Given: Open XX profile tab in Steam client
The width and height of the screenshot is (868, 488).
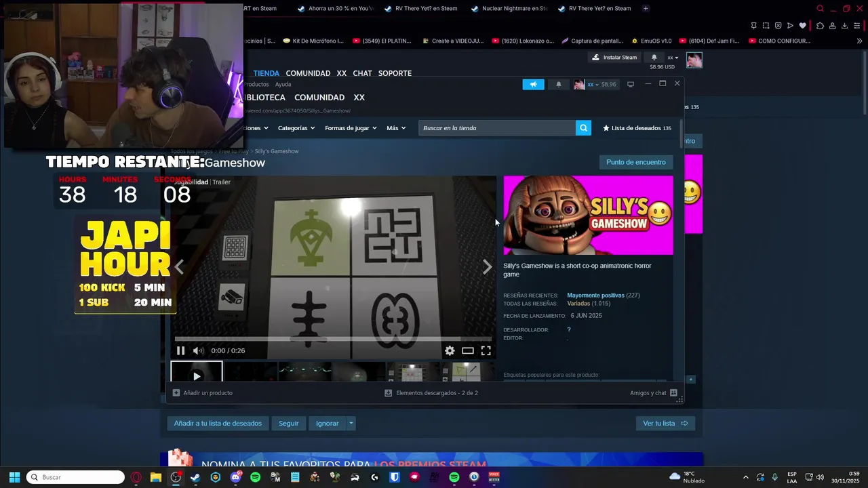Looking at the screenshot, I should tap(359, 98).
